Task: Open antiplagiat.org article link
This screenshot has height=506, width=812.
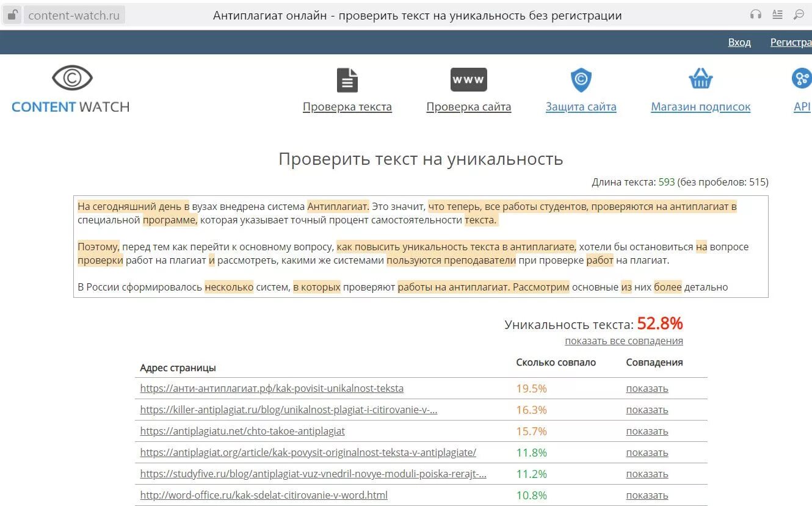Action: pos(308,452)
